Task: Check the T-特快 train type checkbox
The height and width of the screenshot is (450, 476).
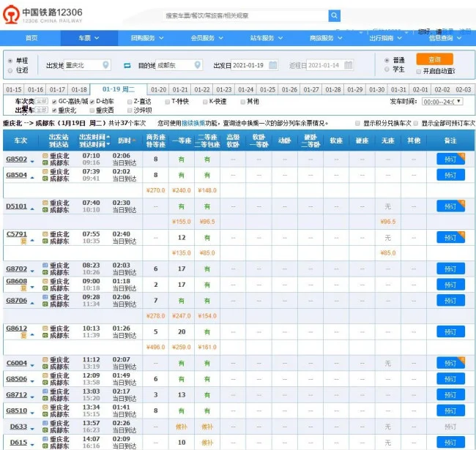Action: (167, 102)
